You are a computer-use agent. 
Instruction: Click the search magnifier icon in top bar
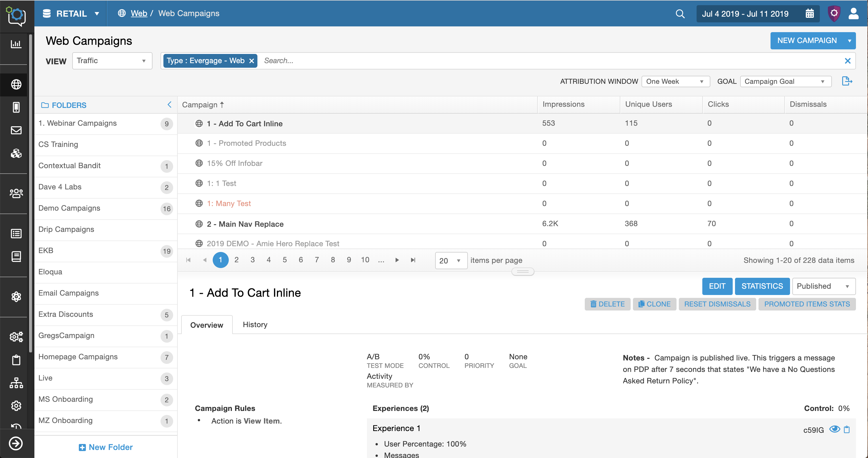[680, 13]
